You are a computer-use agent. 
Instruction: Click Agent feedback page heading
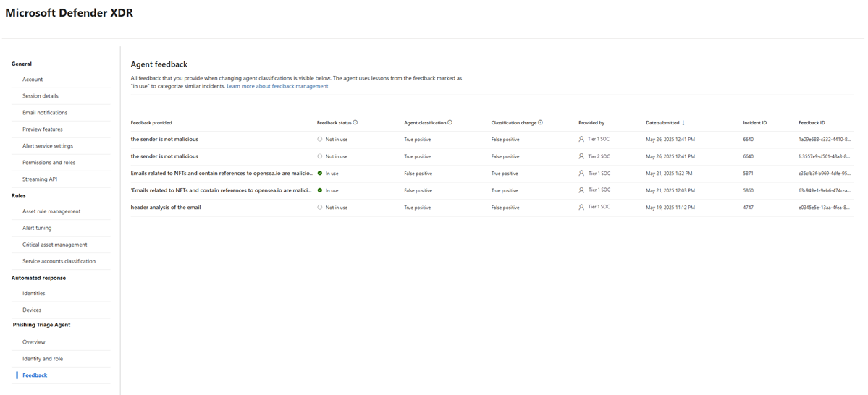159,64
